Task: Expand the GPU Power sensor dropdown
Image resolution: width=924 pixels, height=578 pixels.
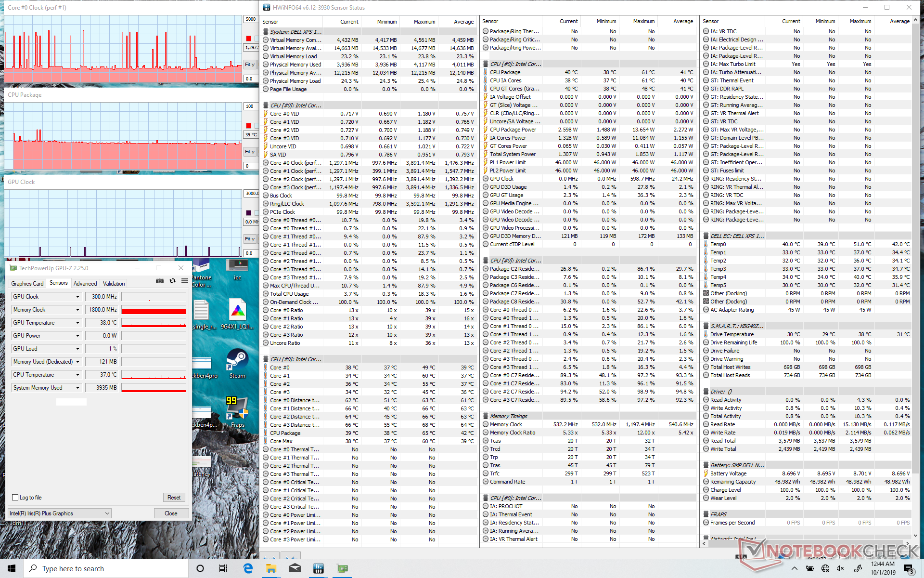Action: pyautogui.click(x=77, y=336)
